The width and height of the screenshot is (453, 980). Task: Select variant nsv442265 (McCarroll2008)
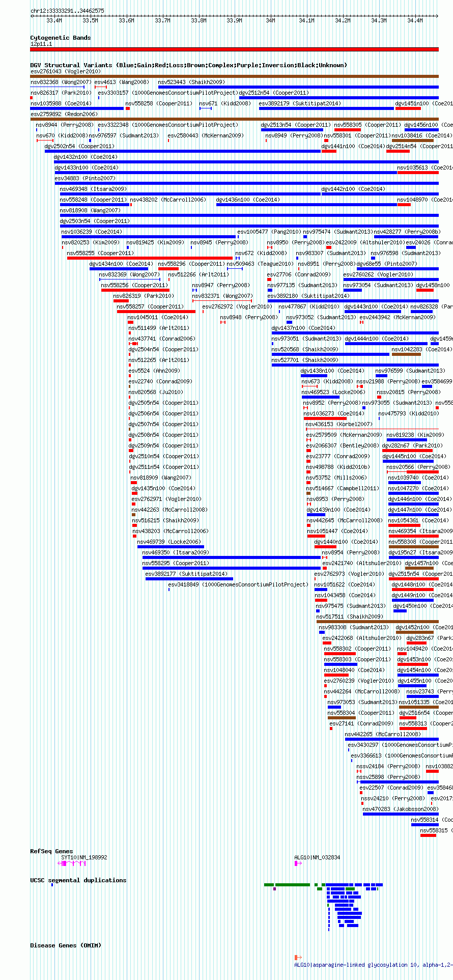pyautogui.click(x=391, y=739)
